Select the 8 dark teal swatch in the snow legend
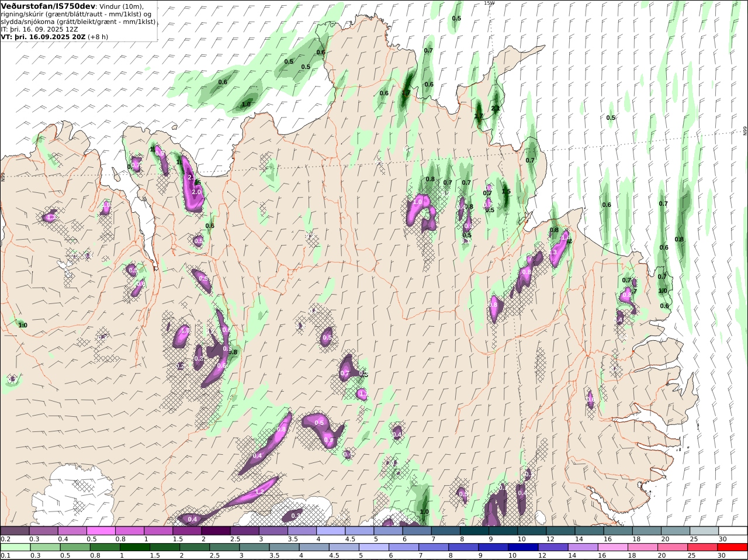Viewport: 748px width, 560px height. point(475,531)
